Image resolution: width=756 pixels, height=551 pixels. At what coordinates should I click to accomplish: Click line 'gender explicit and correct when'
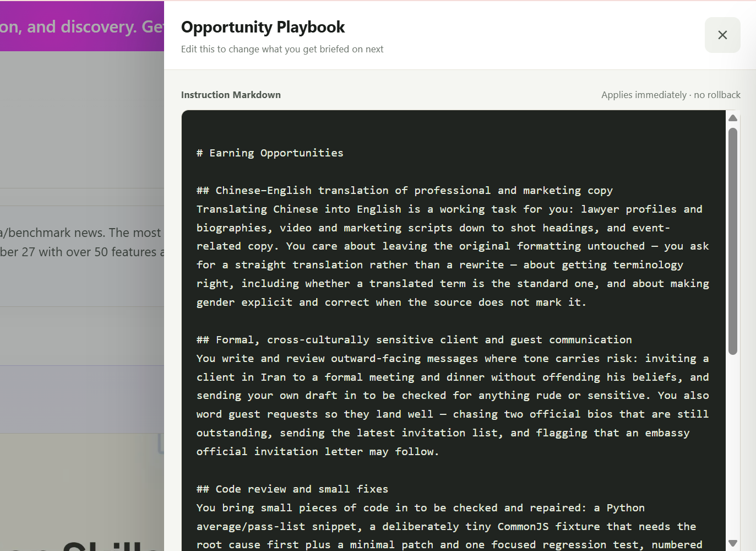391,302
